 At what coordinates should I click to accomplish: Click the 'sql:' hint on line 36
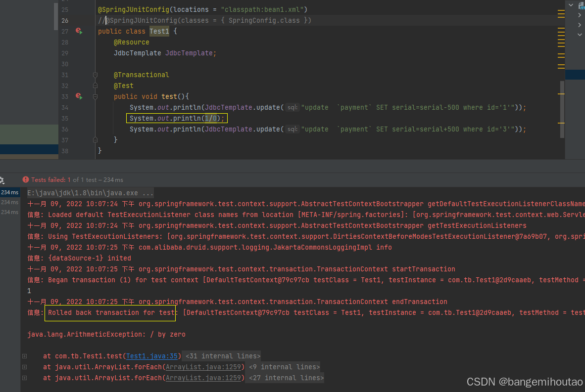tap(293, 129)
